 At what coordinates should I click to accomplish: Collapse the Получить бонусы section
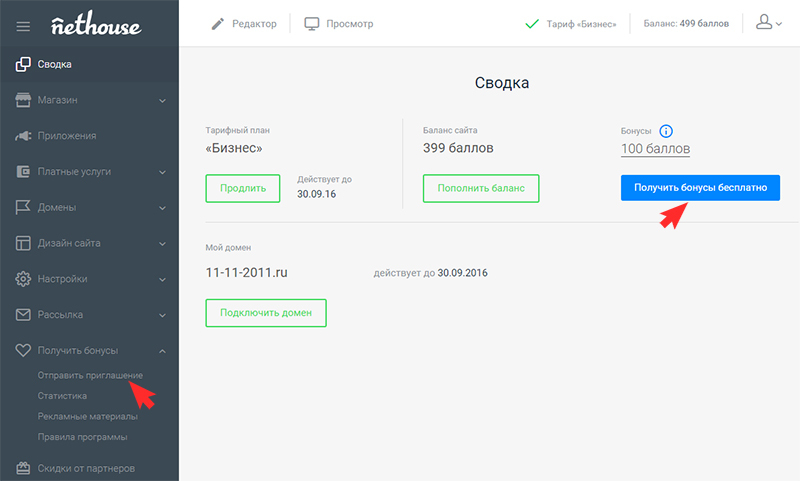(162, 351)
